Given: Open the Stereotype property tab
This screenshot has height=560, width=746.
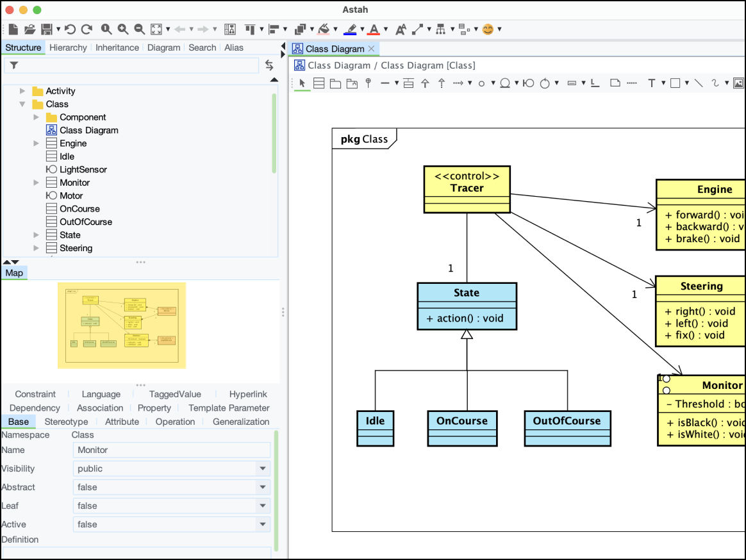Looking at the screenshot, I should pos(66,422).
